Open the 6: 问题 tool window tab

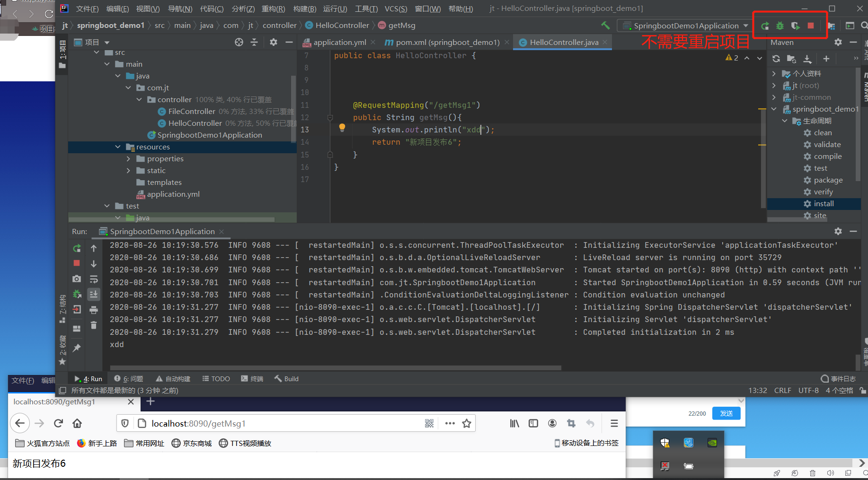(x=129, y=379)
